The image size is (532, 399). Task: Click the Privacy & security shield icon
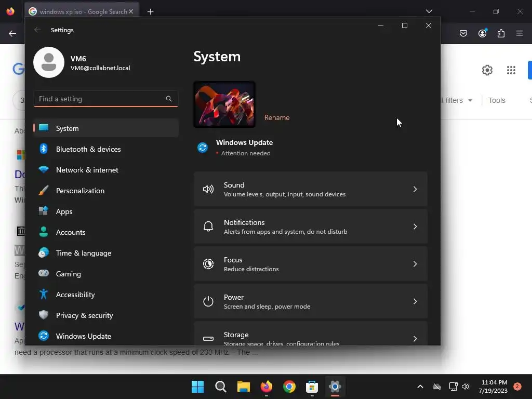[x=44, y=315]
